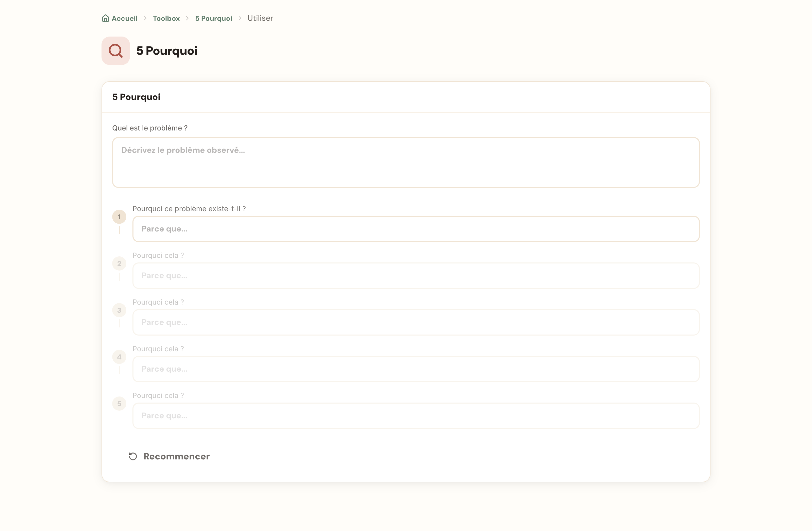Click the reset arrow icon beside Recommencer
The width and height of the screenshot is (812, 531).
(133, 457)
